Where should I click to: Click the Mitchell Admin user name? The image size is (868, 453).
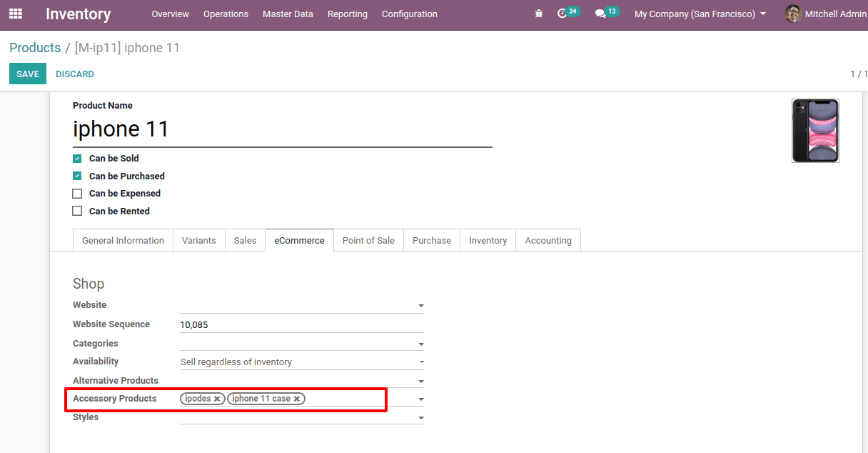click(x=836, y=14)
